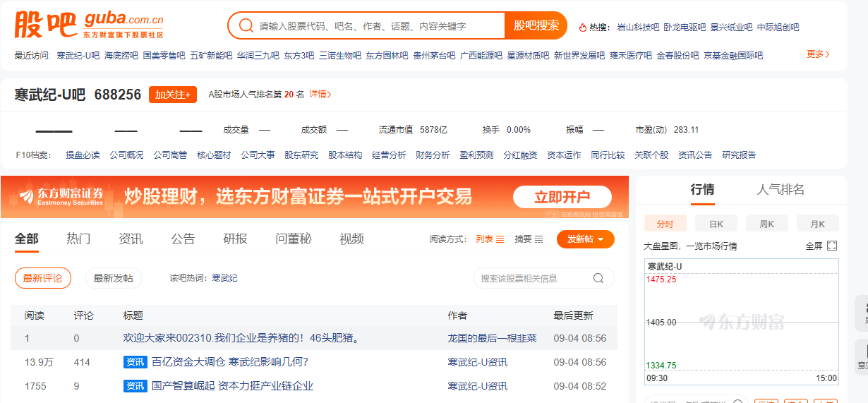Click the Guba logo
868x403 pixels.
(x=89, y=25)
